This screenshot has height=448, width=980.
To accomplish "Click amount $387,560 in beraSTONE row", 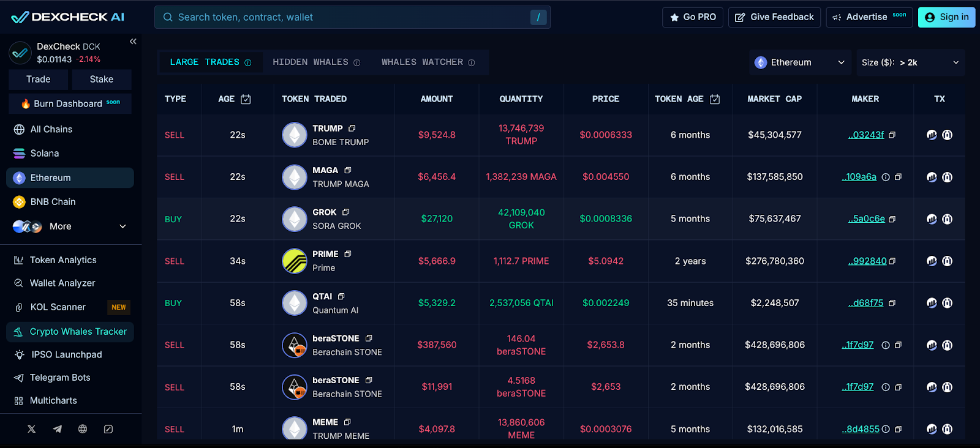I will [x=437, y=345].
